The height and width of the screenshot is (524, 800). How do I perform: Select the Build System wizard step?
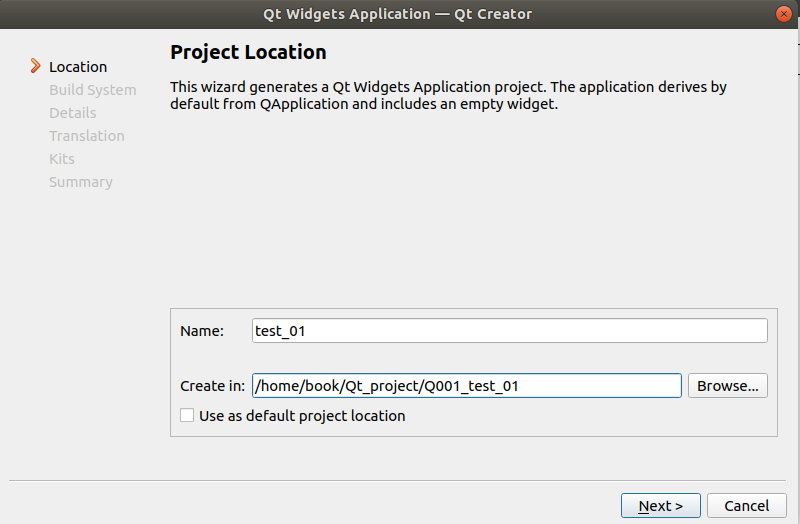[x=93, y=90]
